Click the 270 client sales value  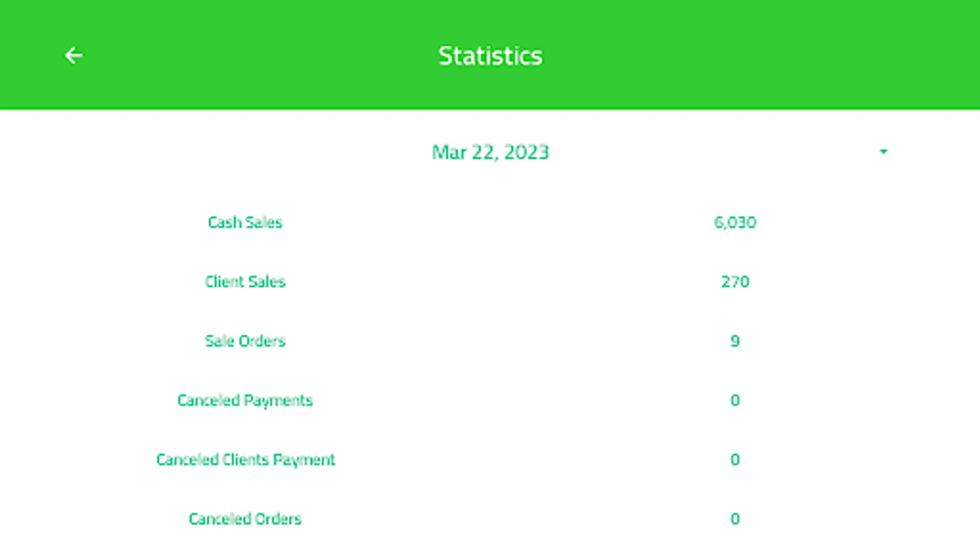(735, 282)
